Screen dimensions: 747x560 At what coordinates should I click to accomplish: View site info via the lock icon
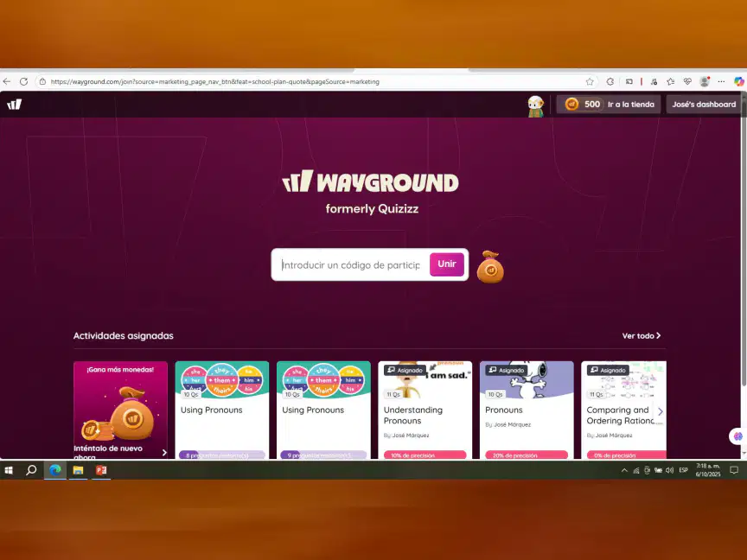coord(42,81)
